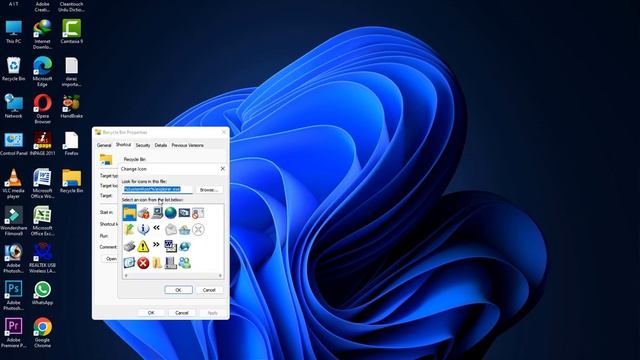This screenshot has height=360, width=640.
Task: Pick the yellow warning triangle icon
Action: pos(143,246)
